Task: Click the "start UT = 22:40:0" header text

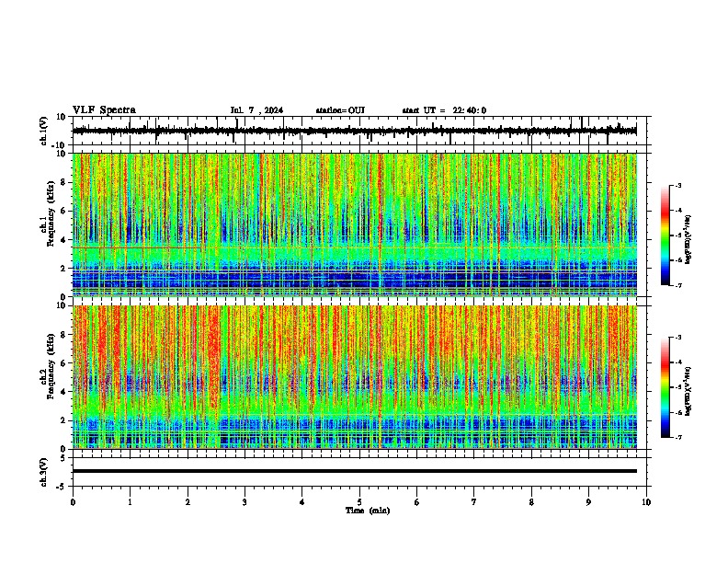Action: (444, 110)
